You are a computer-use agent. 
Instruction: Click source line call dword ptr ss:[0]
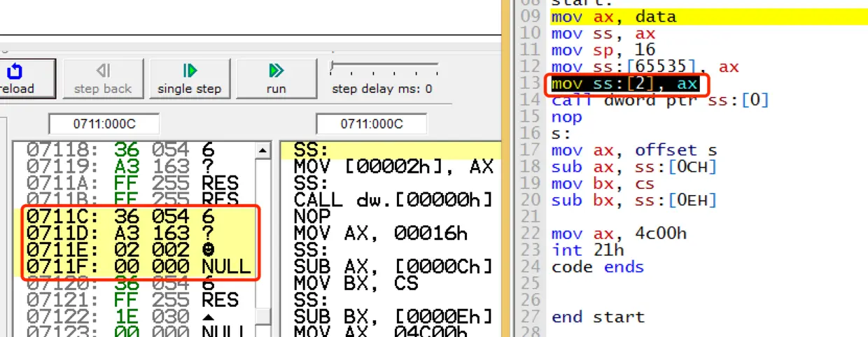[x=660, y=100]
